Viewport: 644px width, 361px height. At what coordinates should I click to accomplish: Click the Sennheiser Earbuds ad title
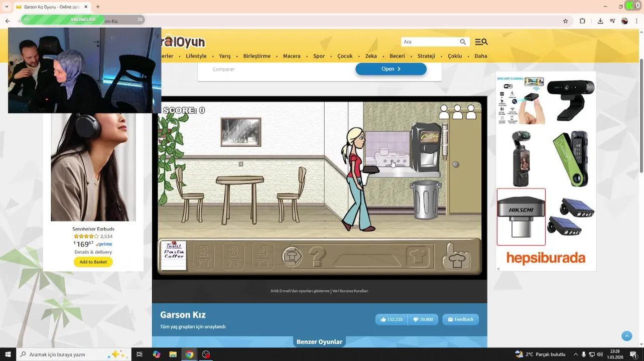(x=93, y=229)
